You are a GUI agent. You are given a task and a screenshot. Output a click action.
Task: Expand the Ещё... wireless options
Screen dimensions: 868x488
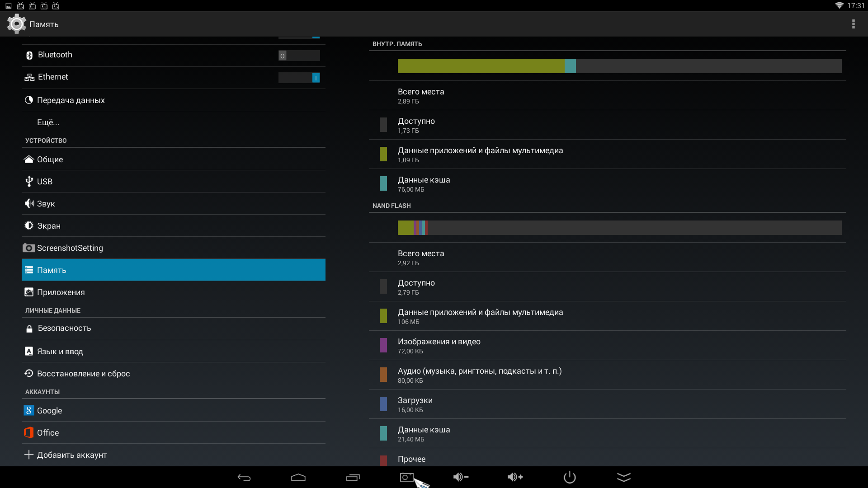click(48, 122)
